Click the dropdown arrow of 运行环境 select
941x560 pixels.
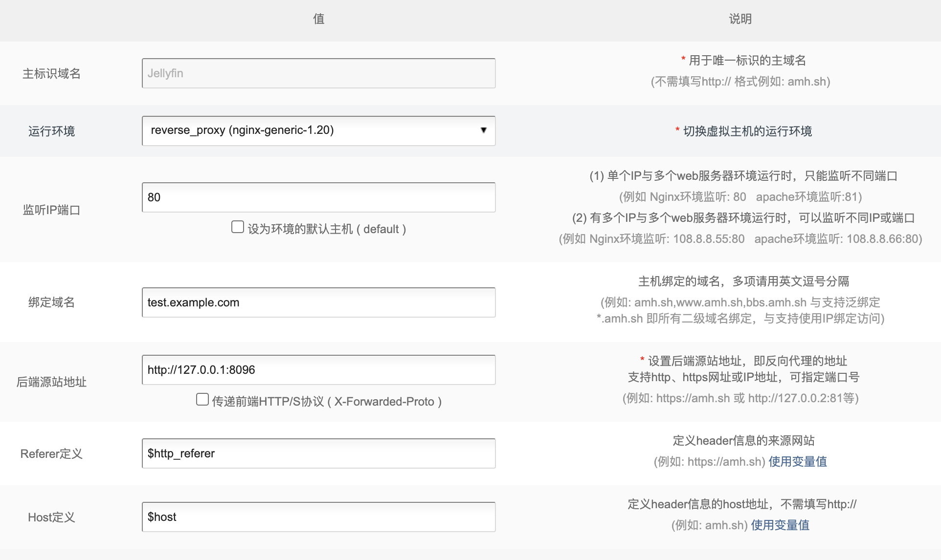(x=483, y=130)
